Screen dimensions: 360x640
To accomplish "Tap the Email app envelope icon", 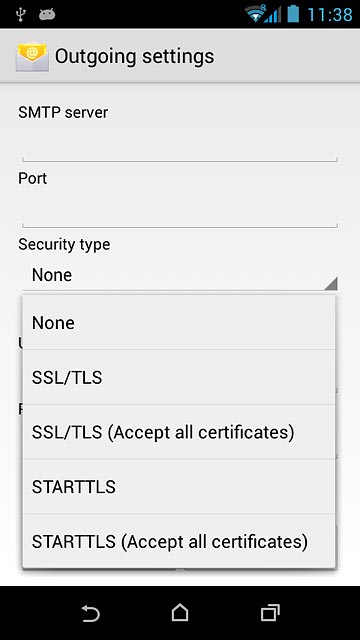I will point(32,56).
